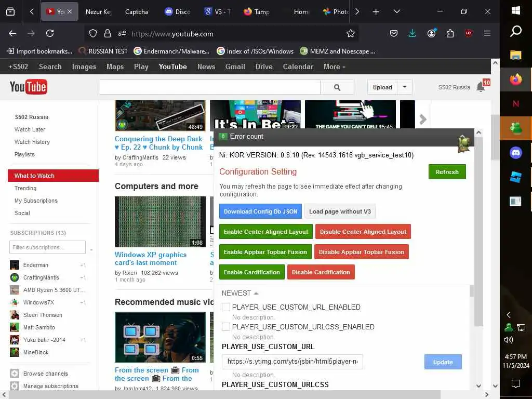
Task: Open Windows search magnifier on taskbar
Action: 516,31
